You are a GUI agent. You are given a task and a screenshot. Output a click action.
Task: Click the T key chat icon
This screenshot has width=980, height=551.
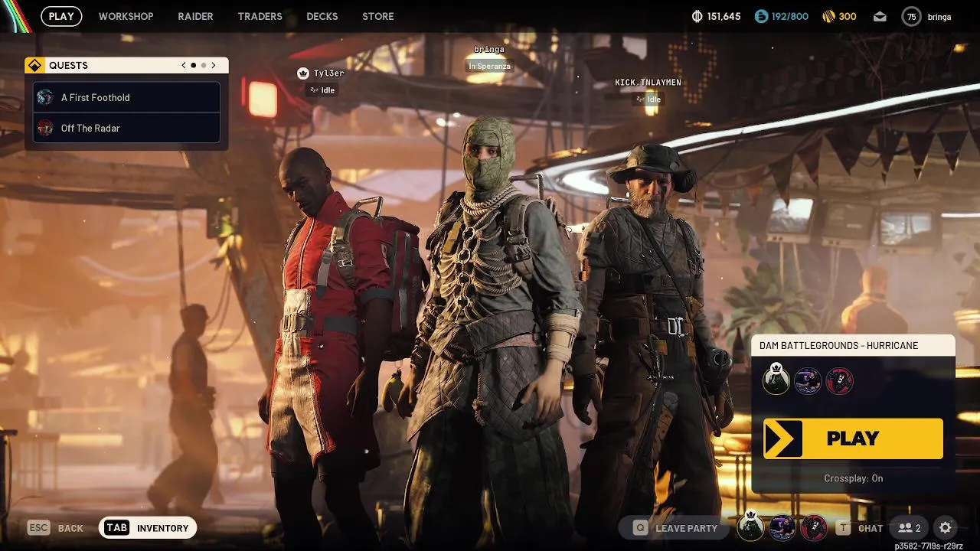843,528
